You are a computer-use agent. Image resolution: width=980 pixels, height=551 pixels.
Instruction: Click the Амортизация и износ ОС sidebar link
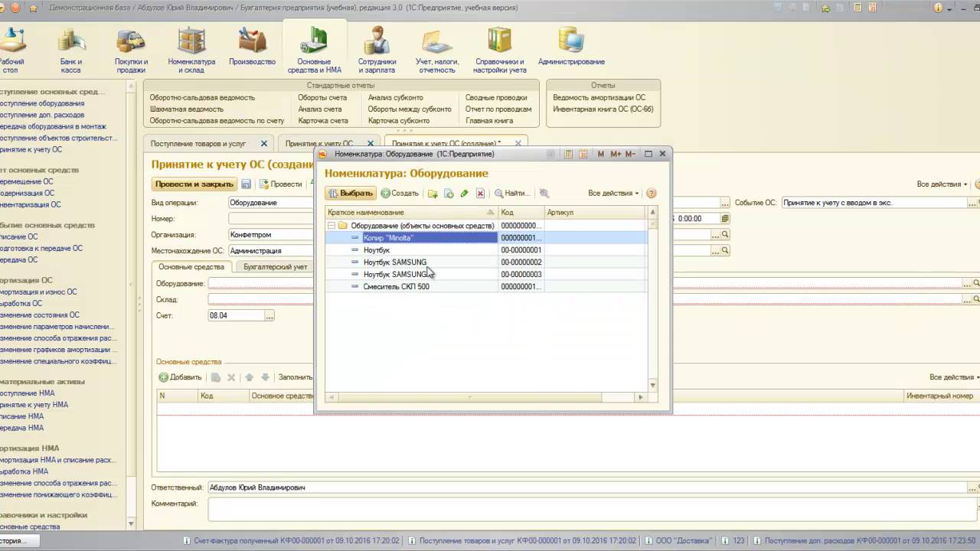click(x=38, y=292)
